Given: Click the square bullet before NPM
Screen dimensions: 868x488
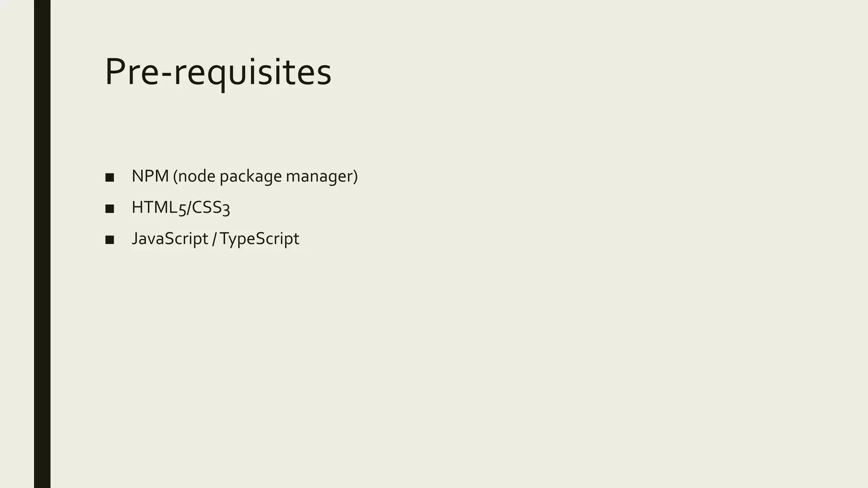Looking at the screenshot, I should (x=109, y=177).
